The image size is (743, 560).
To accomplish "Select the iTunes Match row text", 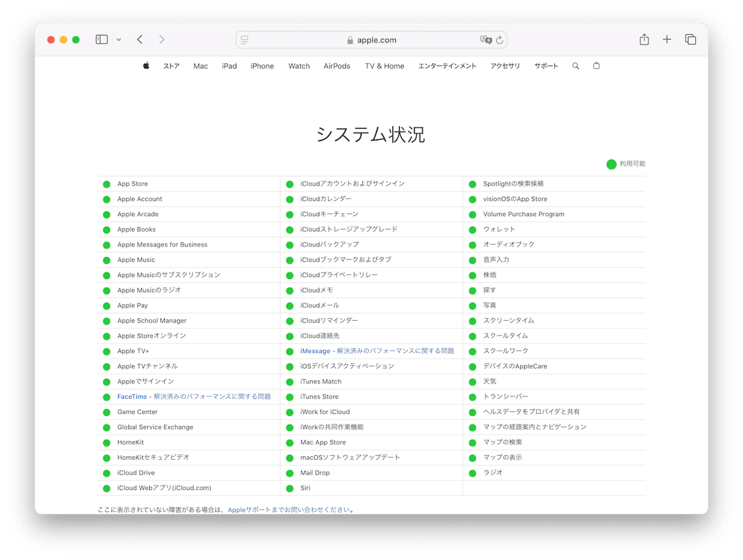I will tap(321, 382).
